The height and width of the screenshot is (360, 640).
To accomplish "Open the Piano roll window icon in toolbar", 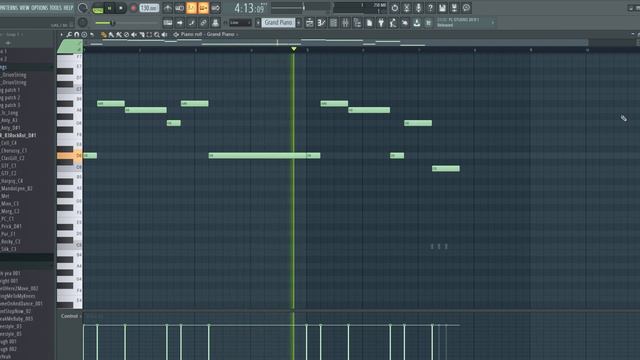I will click(x=321, y=22).
